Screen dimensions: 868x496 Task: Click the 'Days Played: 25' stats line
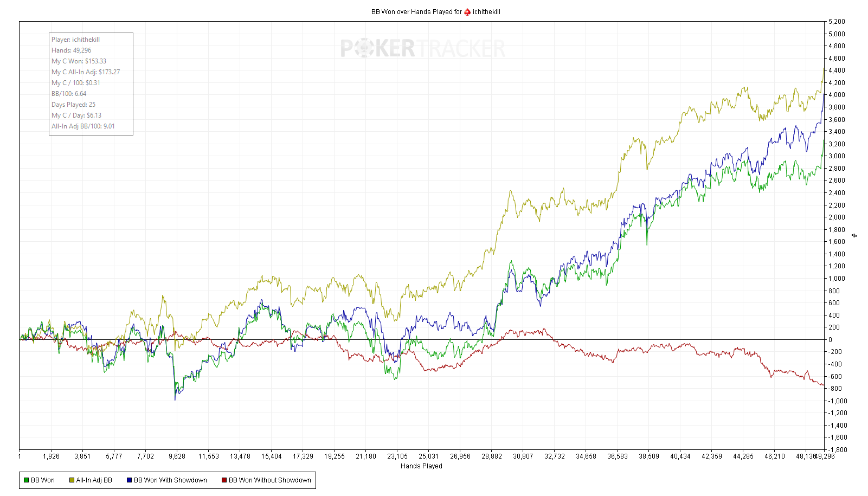pyautogui.click(x=74, y=105)
